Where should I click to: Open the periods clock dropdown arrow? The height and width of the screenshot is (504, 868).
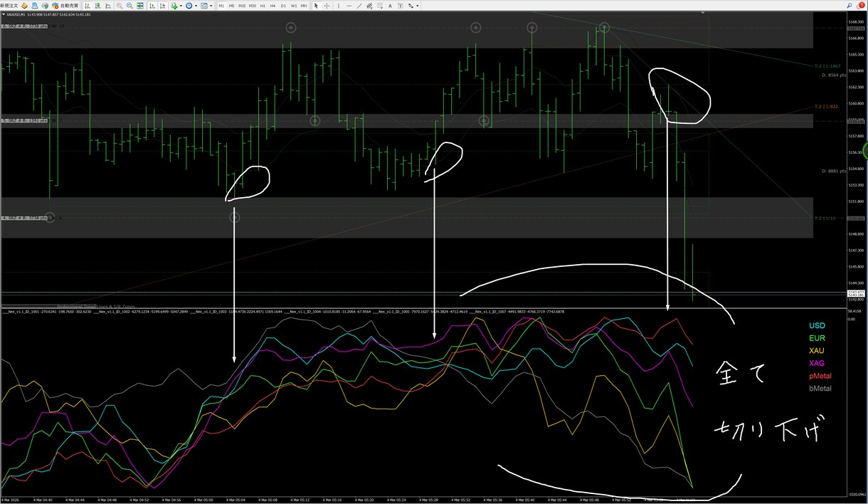pos(196,6)
